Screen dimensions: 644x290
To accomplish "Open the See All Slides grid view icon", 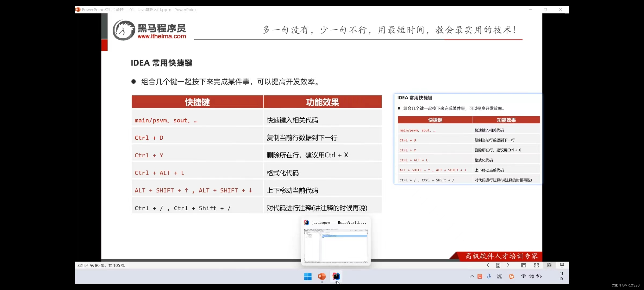I will click(536, 265).
